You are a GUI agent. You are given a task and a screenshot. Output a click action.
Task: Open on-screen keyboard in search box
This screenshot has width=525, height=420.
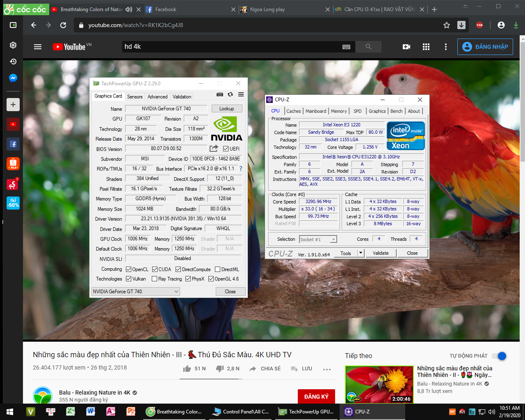(x=346, y=47)
